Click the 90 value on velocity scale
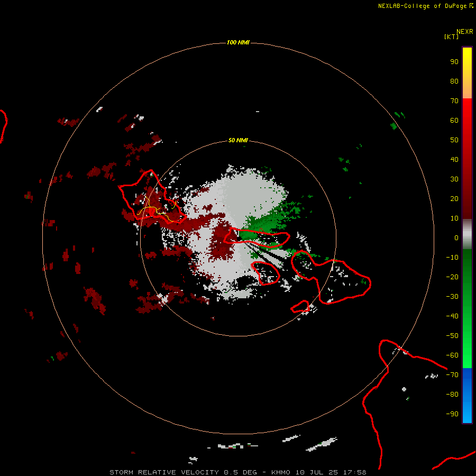This screenshot has height=476, width=476. click(x=454, y=62)
